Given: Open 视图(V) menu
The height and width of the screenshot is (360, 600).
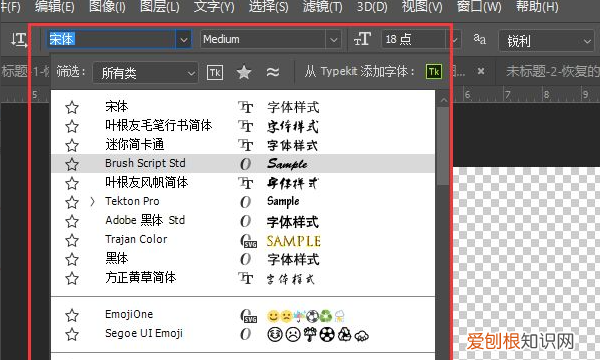Looking at the screenshot, I should [x=422, y=7].
